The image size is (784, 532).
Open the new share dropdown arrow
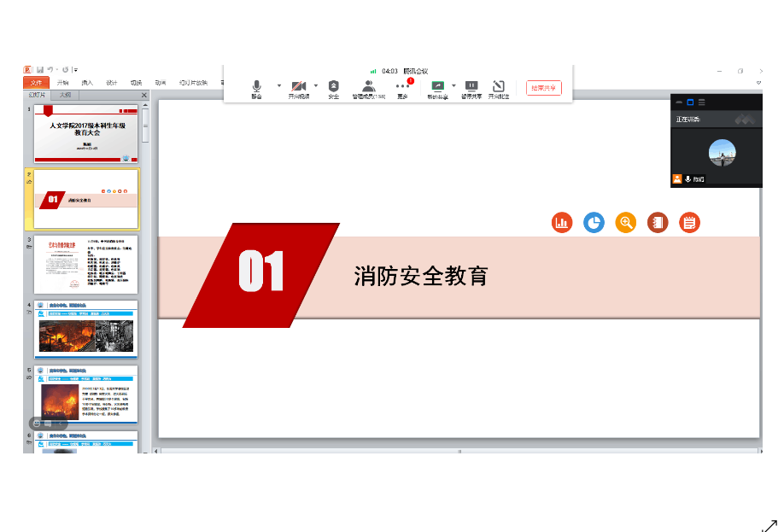453,85
